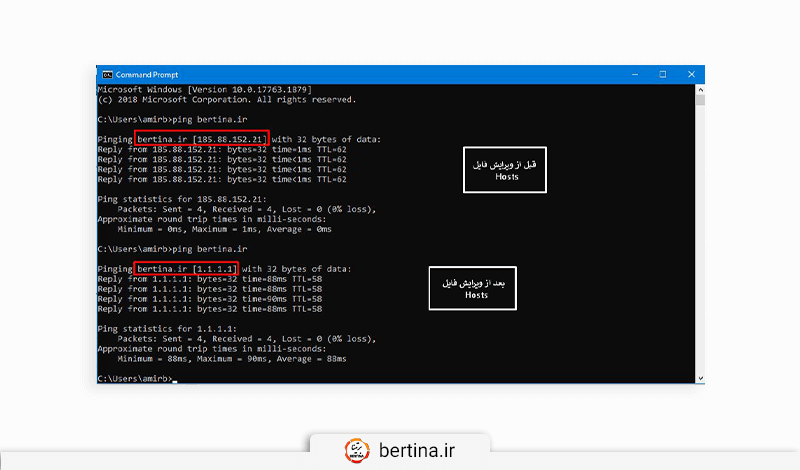Click the 'Pinging bertina.ir [185.88.152.21]' line
The image size is (800, 470).
239,139
